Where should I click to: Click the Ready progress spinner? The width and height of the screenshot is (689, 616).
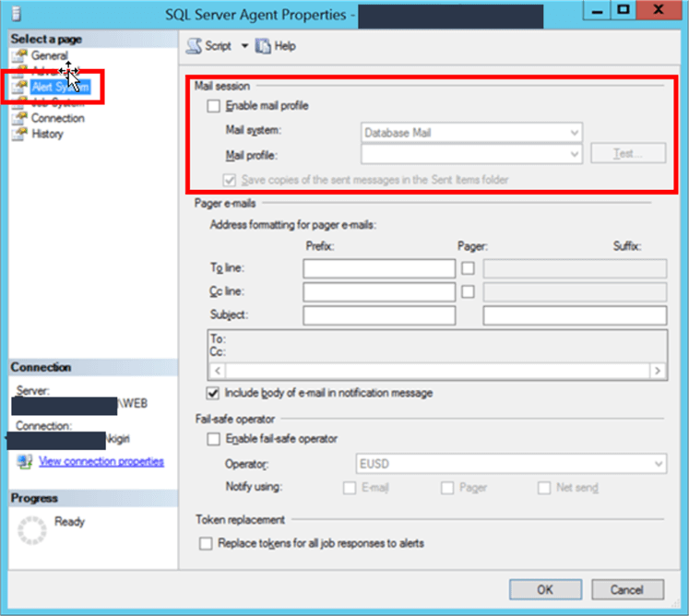coord(32,530)
